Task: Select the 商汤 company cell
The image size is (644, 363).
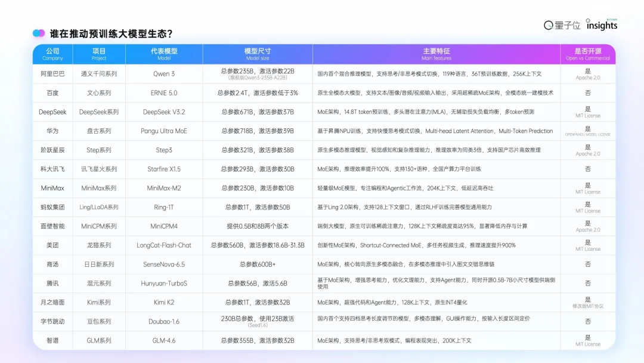Action: pyautogui.click(x=52, y=264)
